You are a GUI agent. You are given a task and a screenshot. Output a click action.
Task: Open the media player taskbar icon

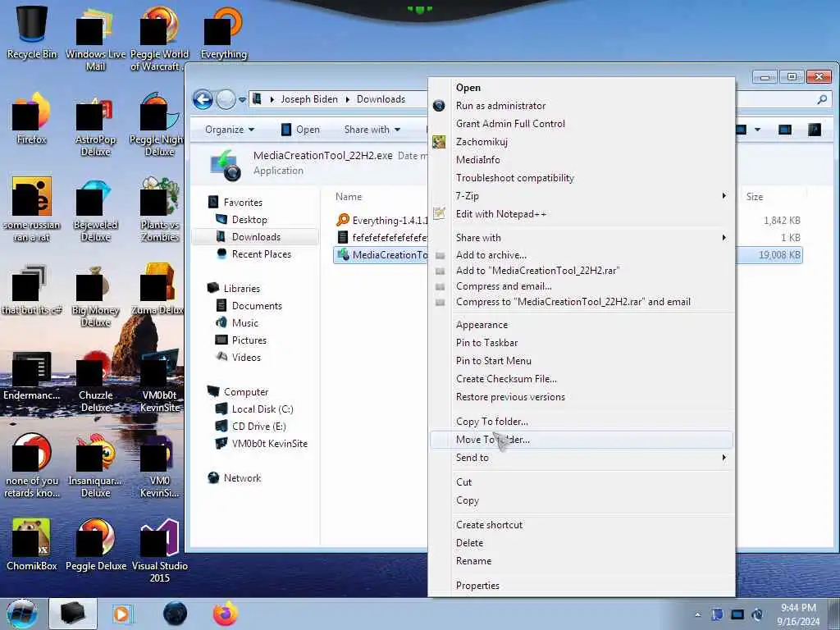click(122, 614)
